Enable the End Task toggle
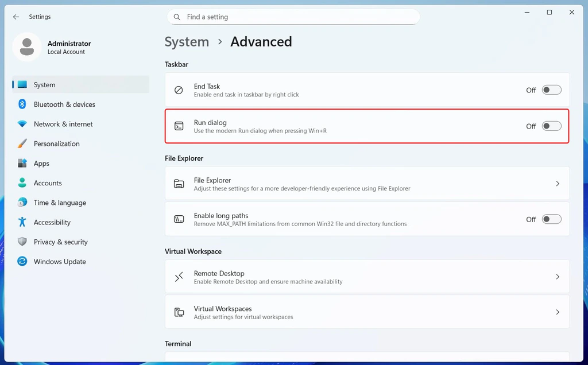This screenshot has width=588, height=365. pos(551,90)
